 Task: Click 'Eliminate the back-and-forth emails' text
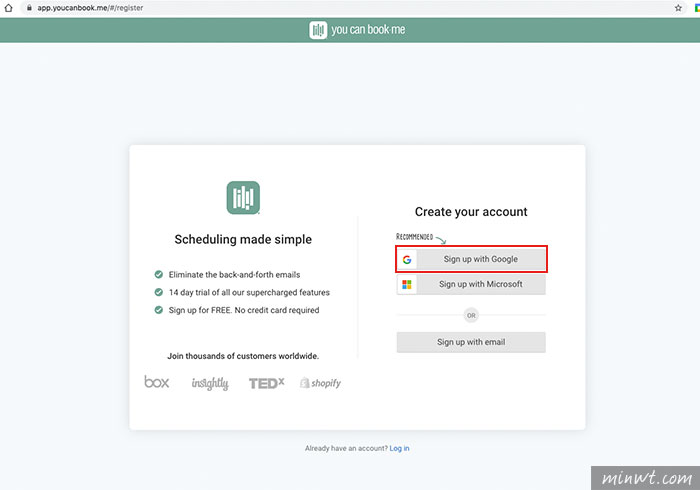tap(234, 274)
